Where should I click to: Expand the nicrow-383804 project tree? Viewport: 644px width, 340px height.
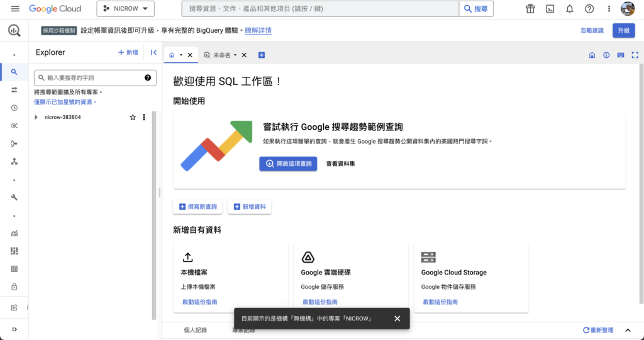36,117
